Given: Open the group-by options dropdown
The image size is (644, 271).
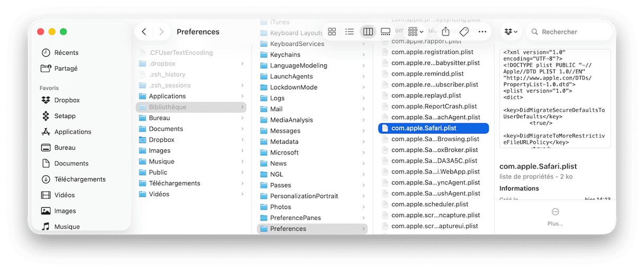Looking at the screenshot, I should click(x=415, y=32).
